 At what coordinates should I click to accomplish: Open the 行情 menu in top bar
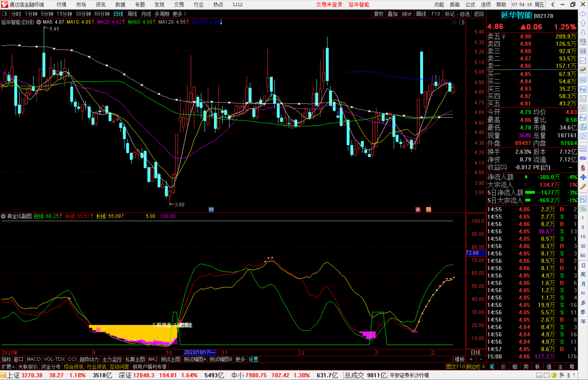[x=62, y=5]
